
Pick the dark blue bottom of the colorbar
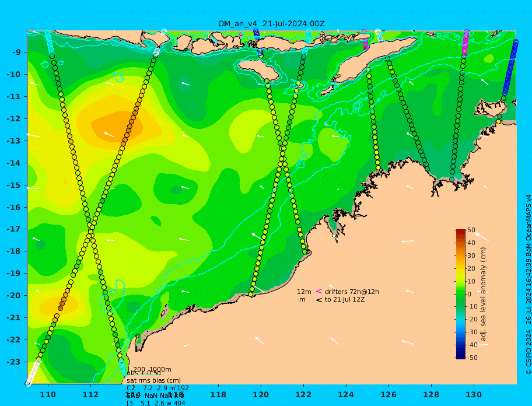point(460,356)
